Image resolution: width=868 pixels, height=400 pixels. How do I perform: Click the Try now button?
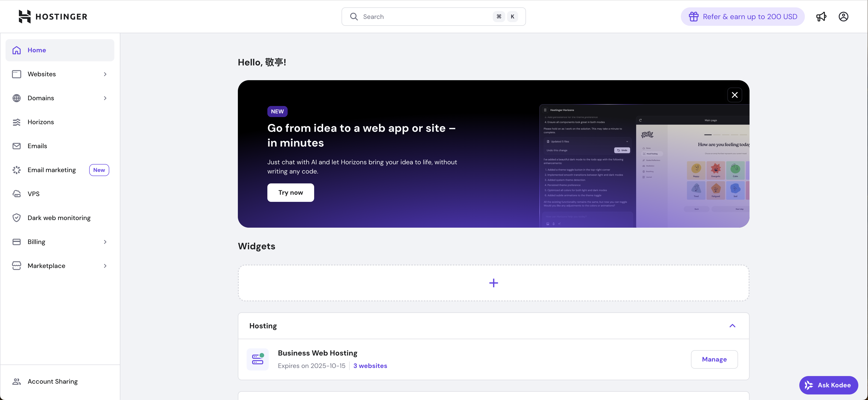(290, 192)
